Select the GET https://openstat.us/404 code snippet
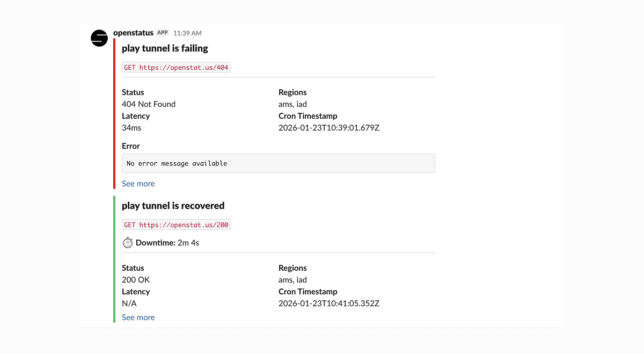The height and width of the screenshot is (354, 644). click(x=176, y=68)
